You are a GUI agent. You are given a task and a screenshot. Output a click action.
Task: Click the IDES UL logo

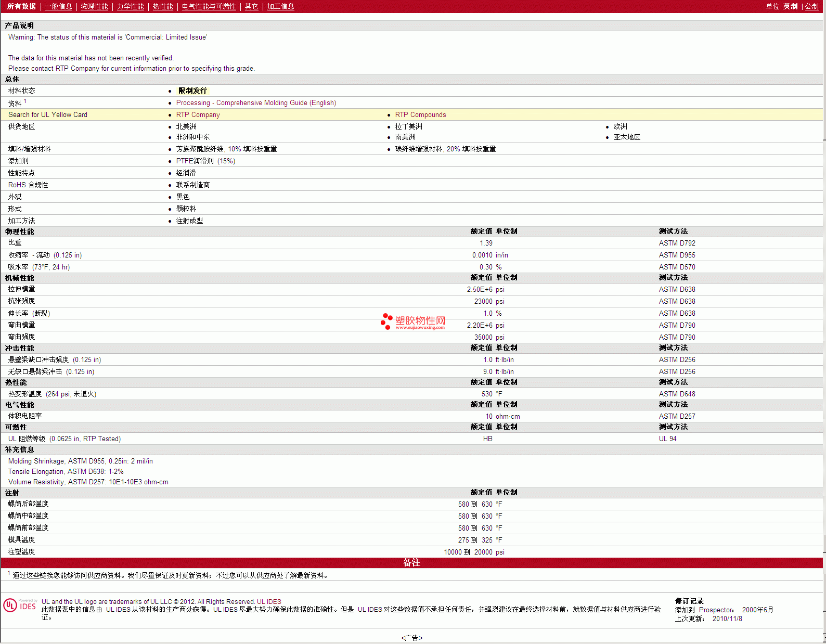(x=20, y=606)
